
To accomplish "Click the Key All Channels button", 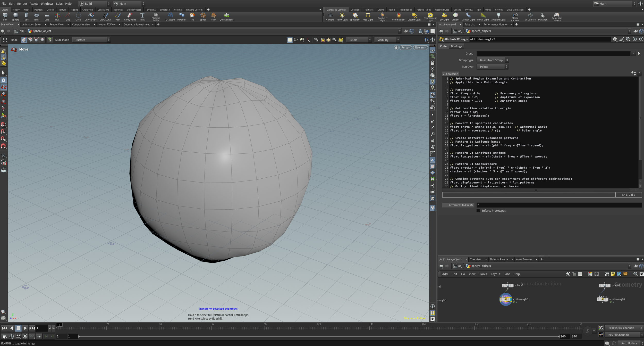I will coord(618,335).
